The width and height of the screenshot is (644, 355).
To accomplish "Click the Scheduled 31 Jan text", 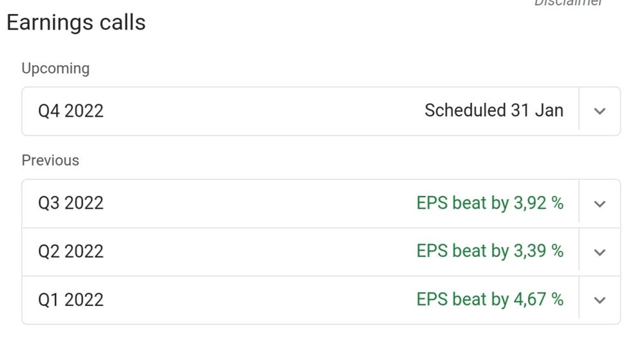I will 494,111.
